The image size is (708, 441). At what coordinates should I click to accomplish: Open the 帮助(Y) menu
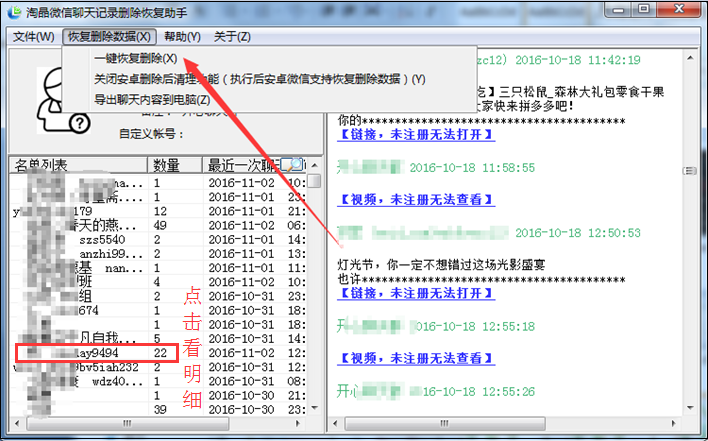coord(182,37)
